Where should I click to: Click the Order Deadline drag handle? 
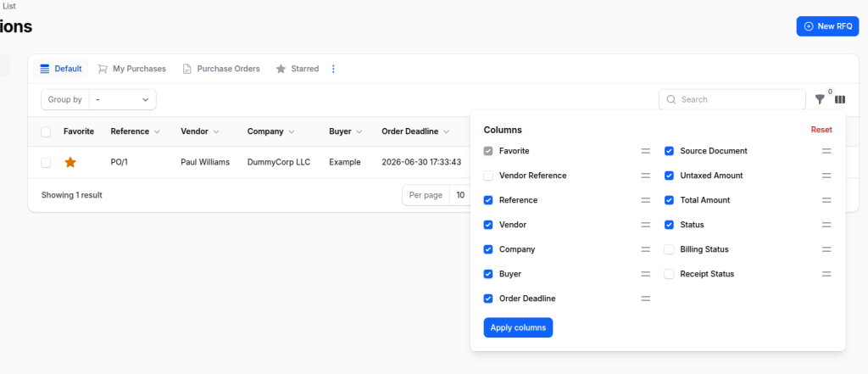click(645, 299)
